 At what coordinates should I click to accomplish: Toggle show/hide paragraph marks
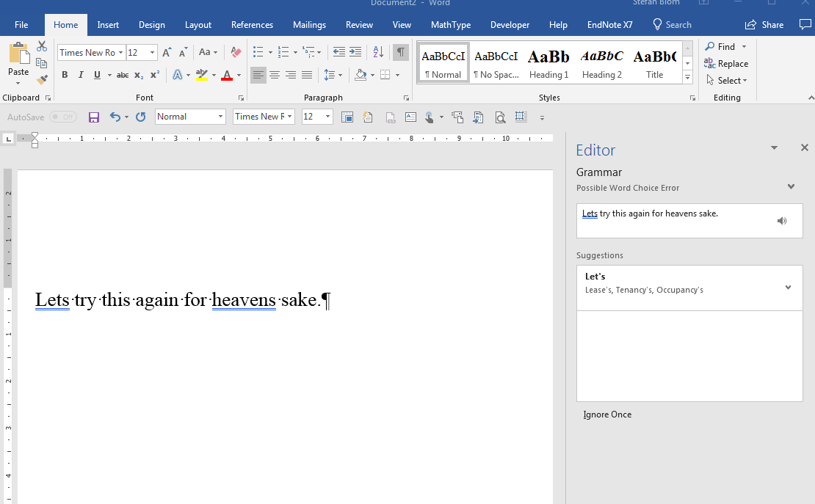[x=400, y=52]
